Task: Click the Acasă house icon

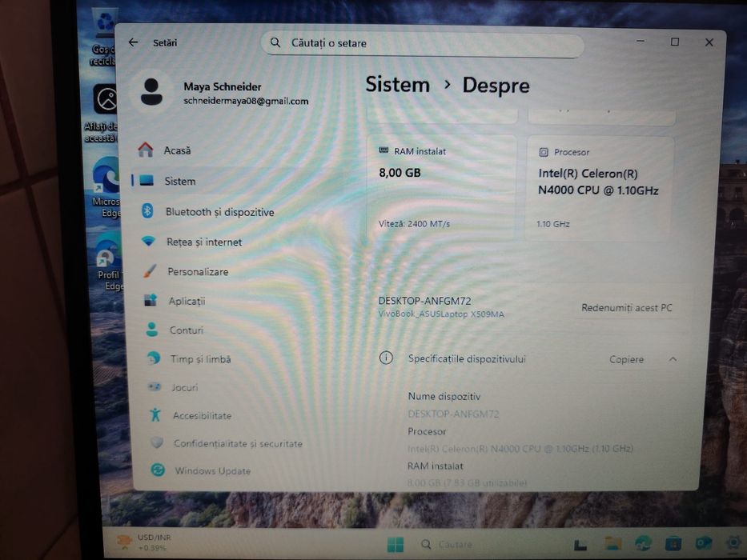Action: [145, 150]
